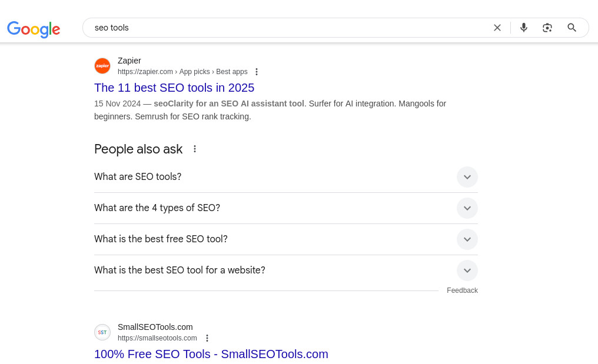The image size is (598, 364).
Task: Open three-dot menu next to smallseotools.com URL
Action: point(207,338)
